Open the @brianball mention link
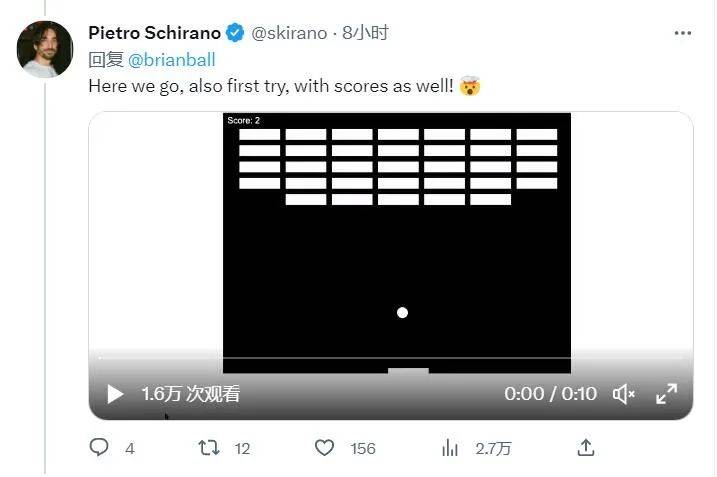The image size is (717, 477). [172, 60]
